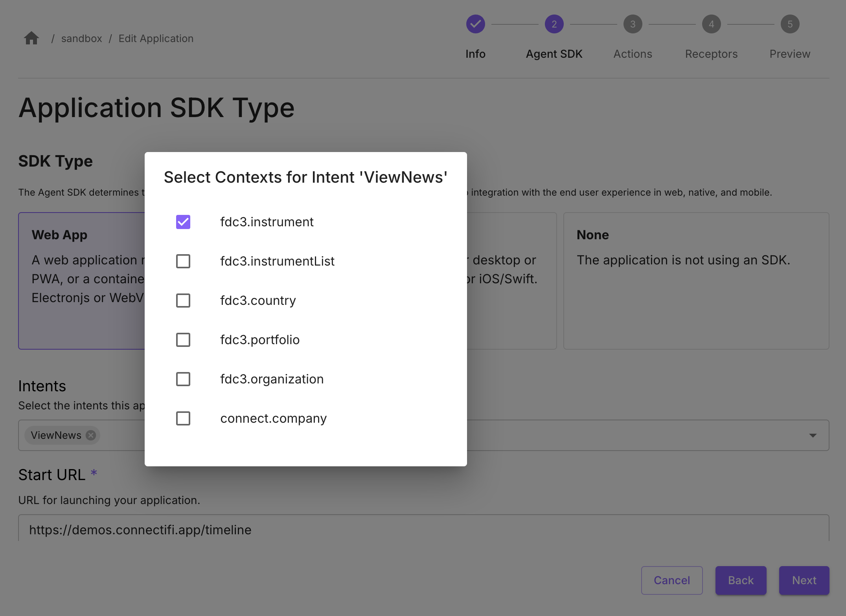Click the Next button
This screenshot has height=616, width=846.
point(804,580)
